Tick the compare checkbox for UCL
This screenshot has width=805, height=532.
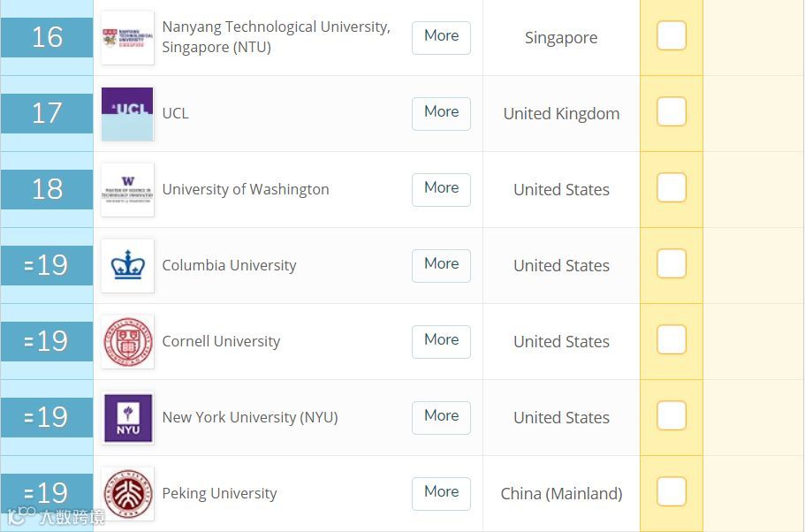(x=672, y=111)
